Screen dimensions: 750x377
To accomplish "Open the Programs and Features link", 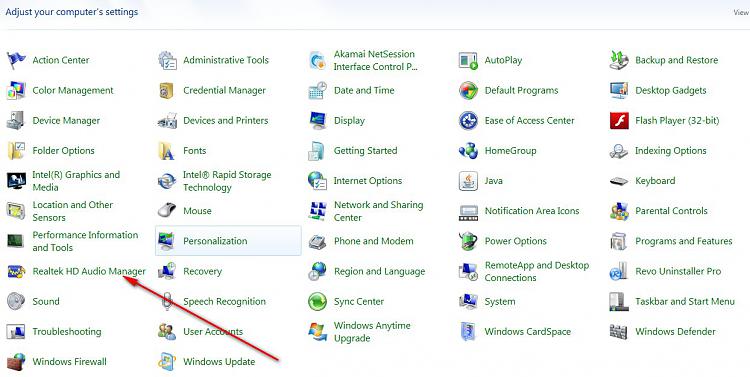I will coord(684,241).
